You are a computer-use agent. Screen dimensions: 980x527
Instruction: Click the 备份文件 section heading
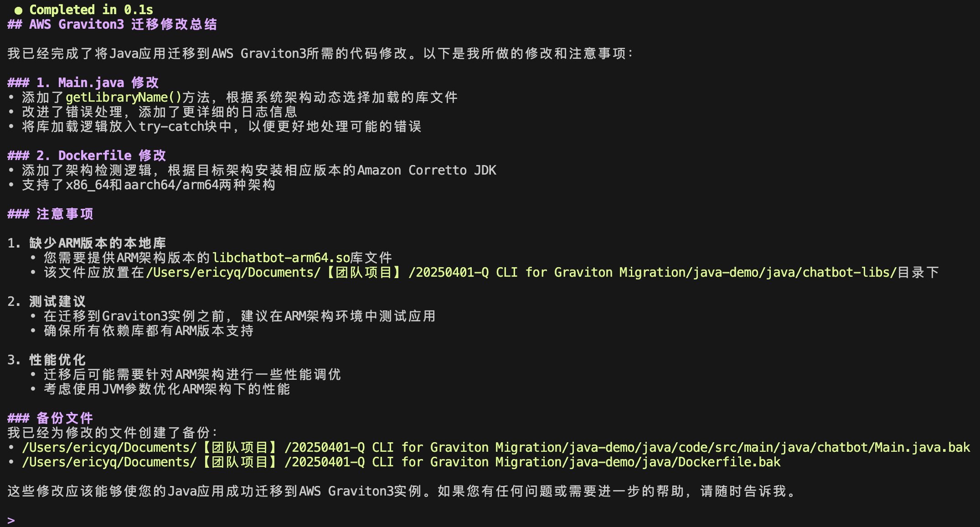pyautogui.click(x=64, y=418)
